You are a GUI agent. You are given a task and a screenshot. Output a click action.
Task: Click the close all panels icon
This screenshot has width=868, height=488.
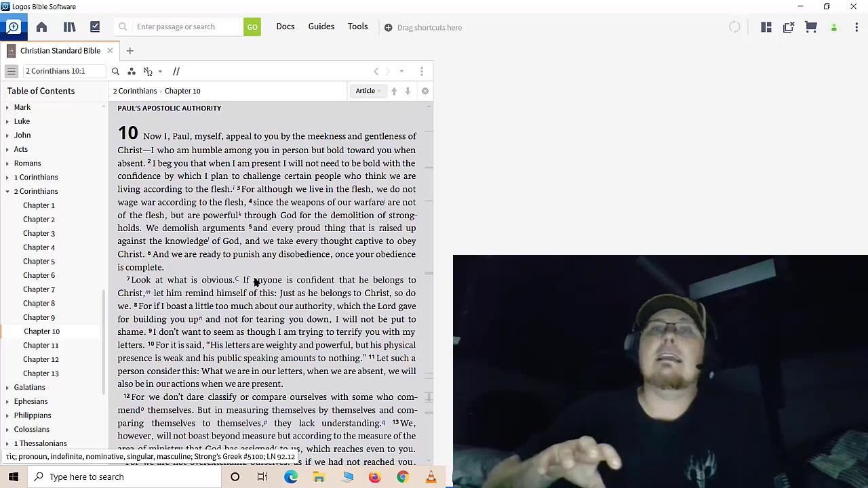[x=789, y=27]
